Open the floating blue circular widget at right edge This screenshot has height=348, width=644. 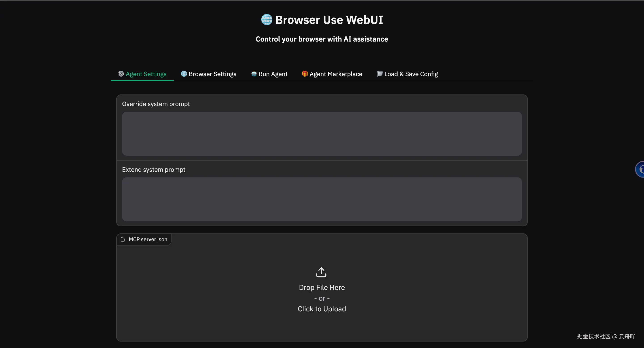(640, 169)
